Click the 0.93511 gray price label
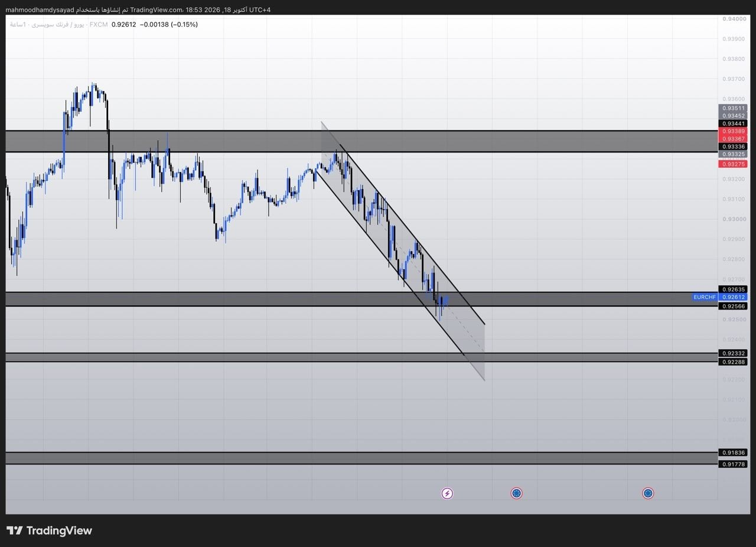This screenshot has height=547, width=756. [733, 108]
